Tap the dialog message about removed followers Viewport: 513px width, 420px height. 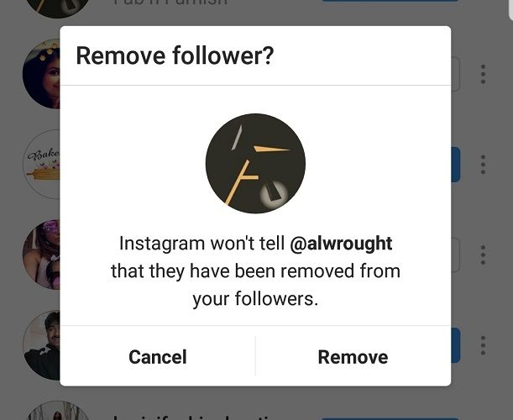click(255, 271)
